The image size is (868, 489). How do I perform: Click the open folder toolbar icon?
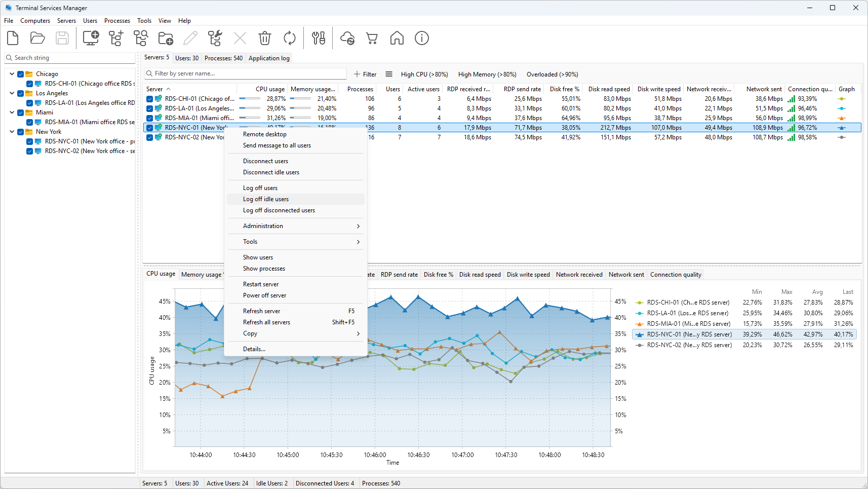[x=37, y=38]
